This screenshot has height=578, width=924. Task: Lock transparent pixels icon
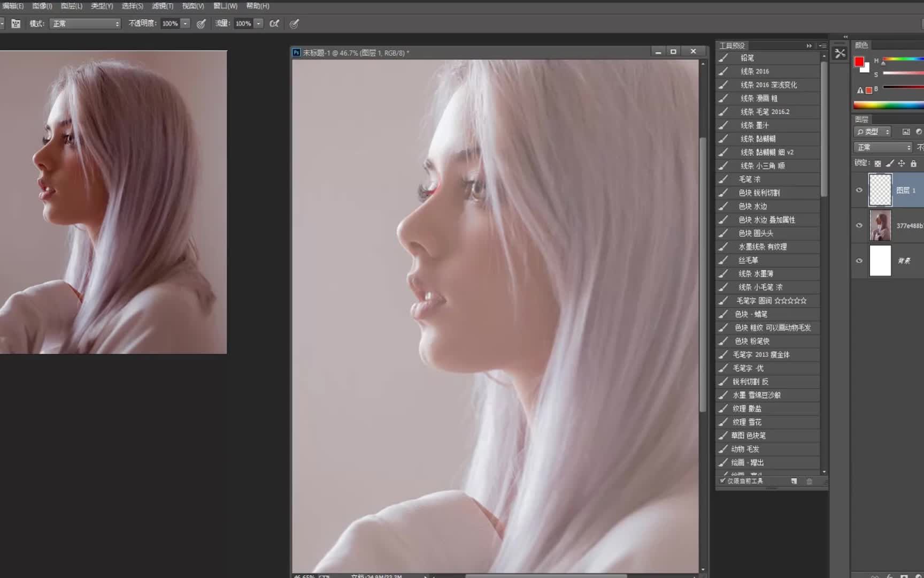tap(877, 164)
